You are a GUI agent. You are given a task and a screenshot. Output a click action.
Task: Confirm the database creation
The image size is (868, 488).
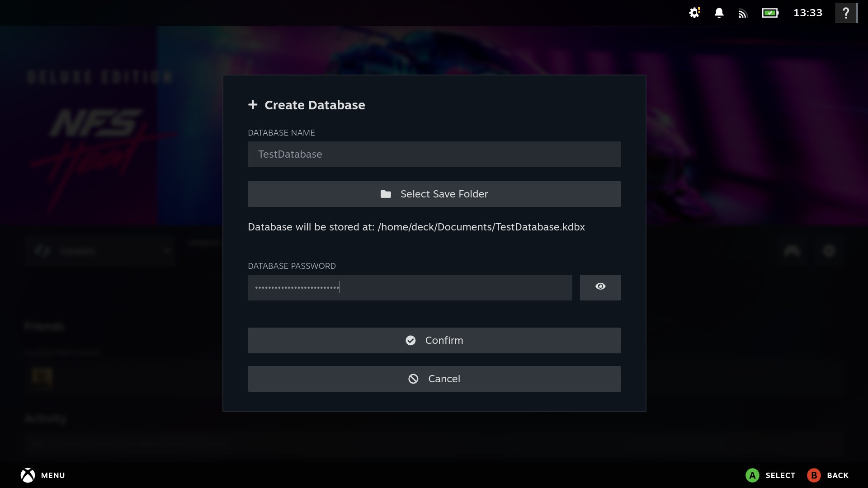434,340
